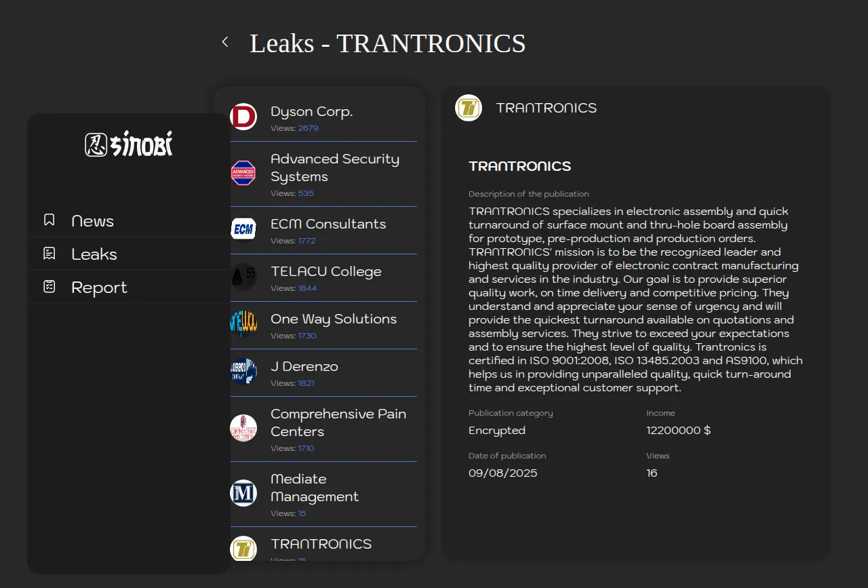The height and width of the screenshot is (588, 868).
Task: Click the Sinobi logo in sidebar
Action: (129, 144)
